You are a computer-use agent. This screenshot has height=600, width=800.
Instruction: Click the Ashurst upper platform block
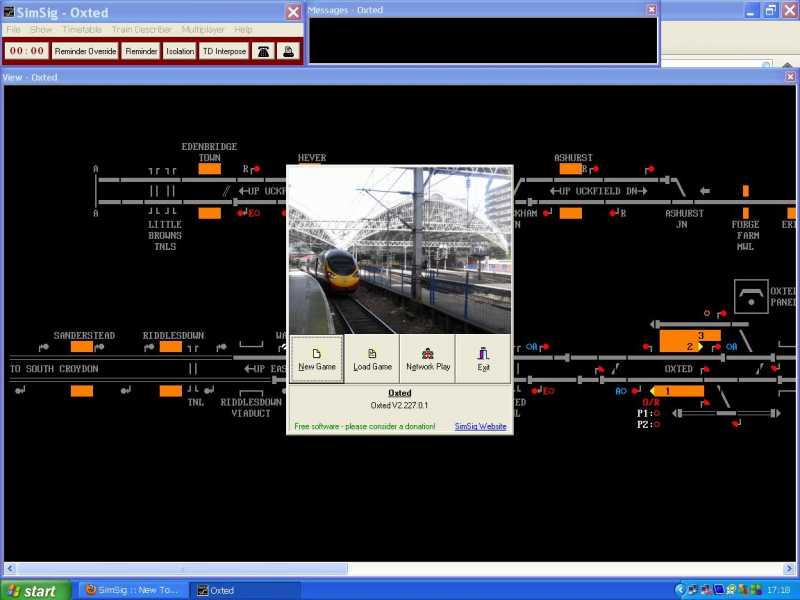tap(570, 169)
